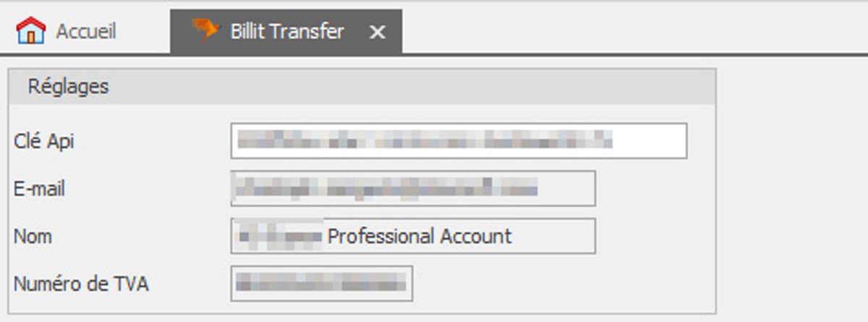Click the orange Billit Transfer tab icon
Screen dimensions: 868x322
point(205,30)
